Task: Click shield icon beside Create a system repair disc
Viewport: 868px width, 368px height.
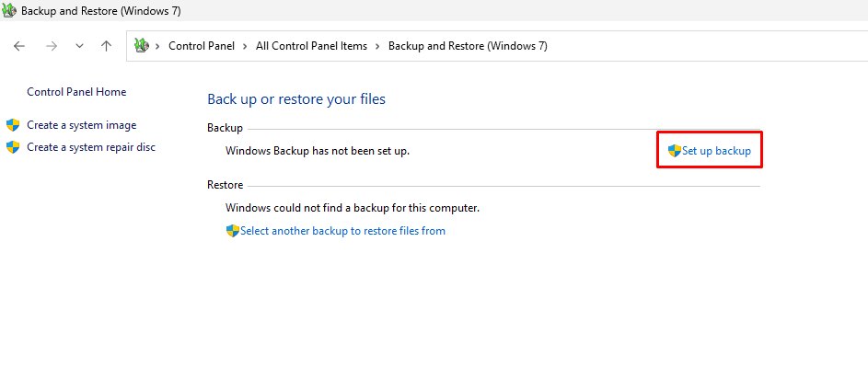Action: (13, 147)
